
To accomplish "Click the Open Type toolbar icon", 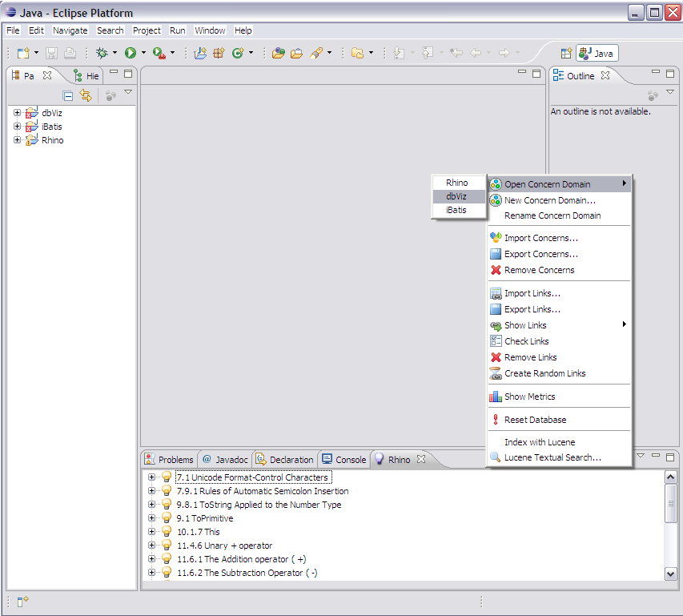I will [279, 53].
